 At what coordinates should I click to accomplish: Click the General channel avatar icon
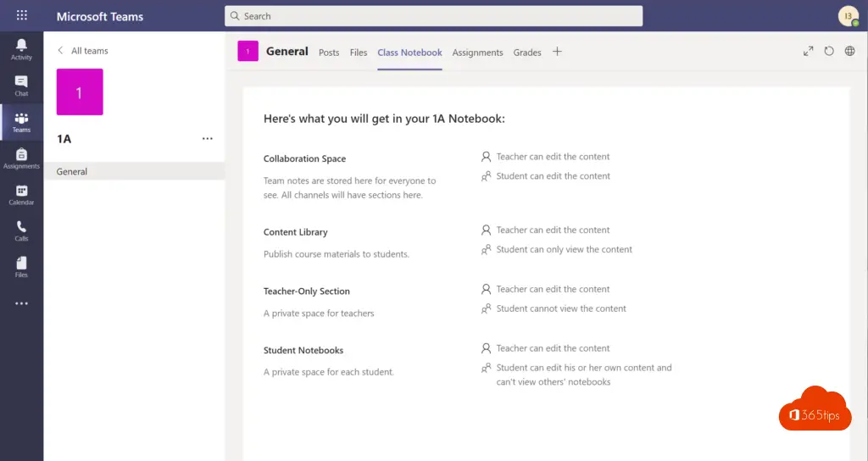(248, 52)
